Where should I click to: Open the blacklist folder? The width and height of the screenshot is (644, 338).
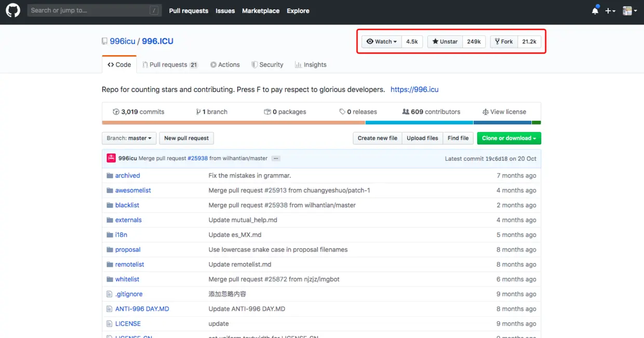click(127, 205)
